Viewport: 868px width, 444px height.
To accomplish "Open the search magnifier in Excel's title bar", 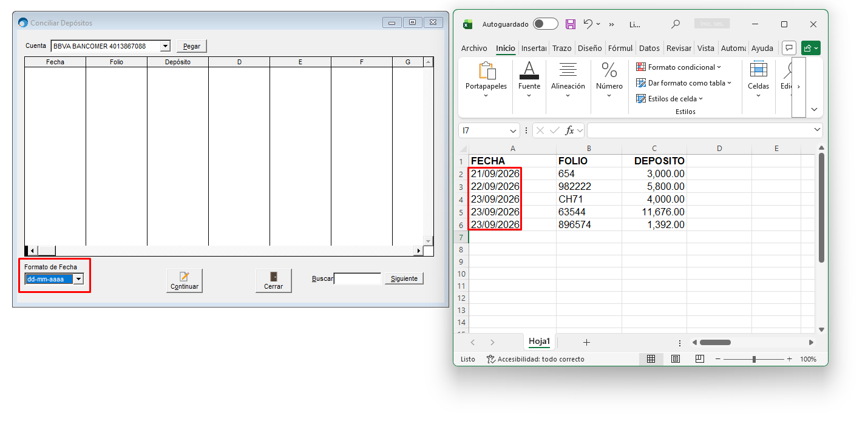I will coord(676,24).
